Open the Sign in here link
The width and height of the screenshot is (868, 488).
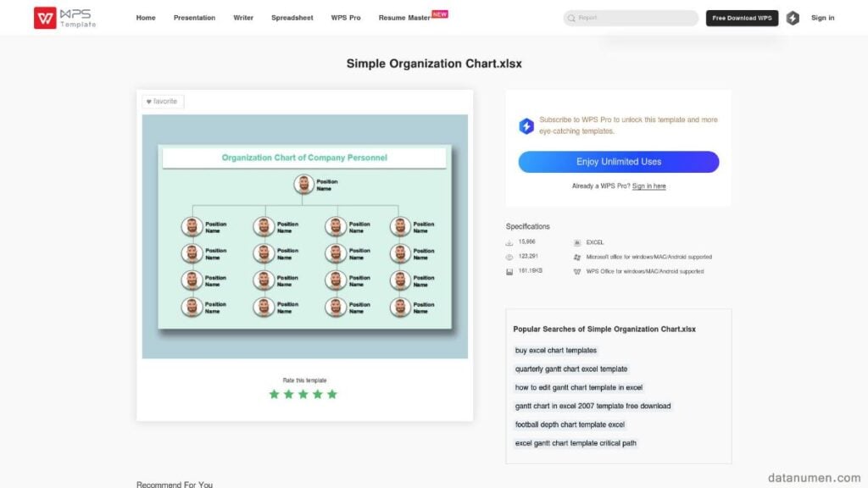[x=648, y=186]
